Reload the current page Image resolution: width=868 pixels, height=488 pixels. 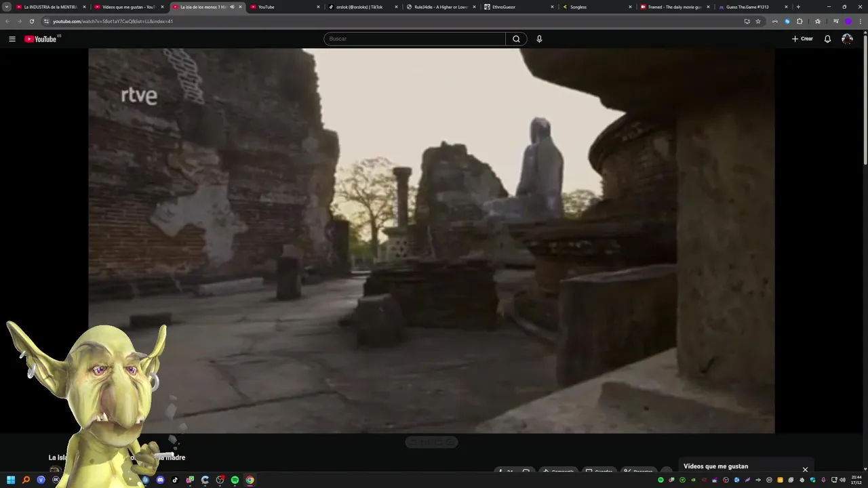click(31, 21)
